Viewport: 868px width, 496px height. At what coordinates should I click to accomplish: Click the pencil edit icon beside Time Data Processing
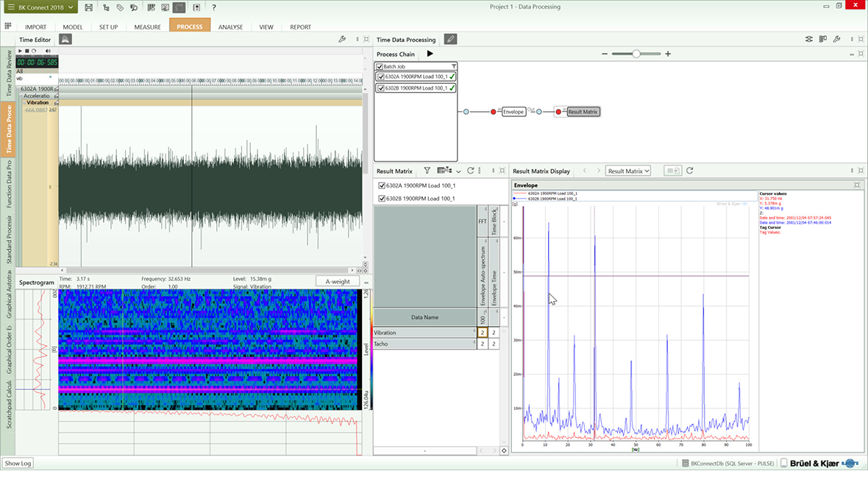click(x=450, y=40)
